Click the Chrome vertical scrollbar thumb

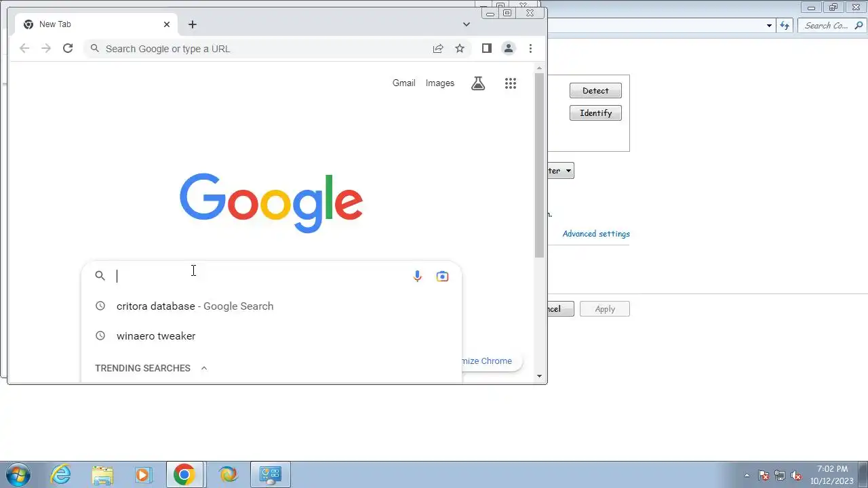(540, 165)
